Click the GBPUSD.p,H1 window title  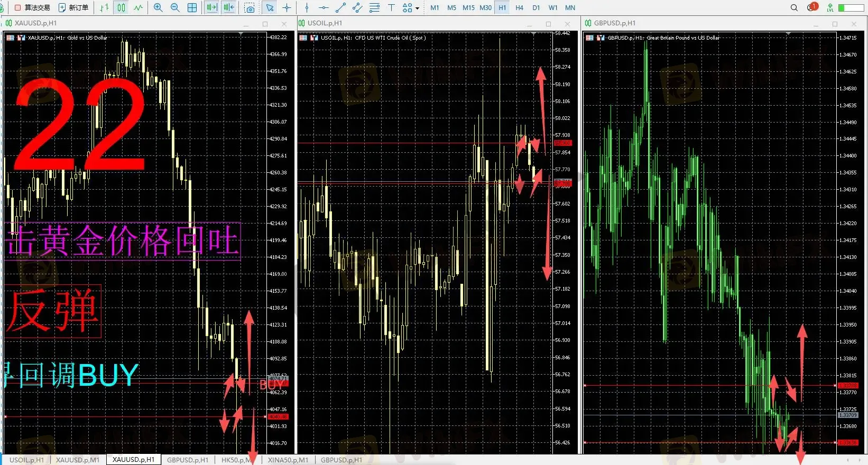tap(615, 23)
